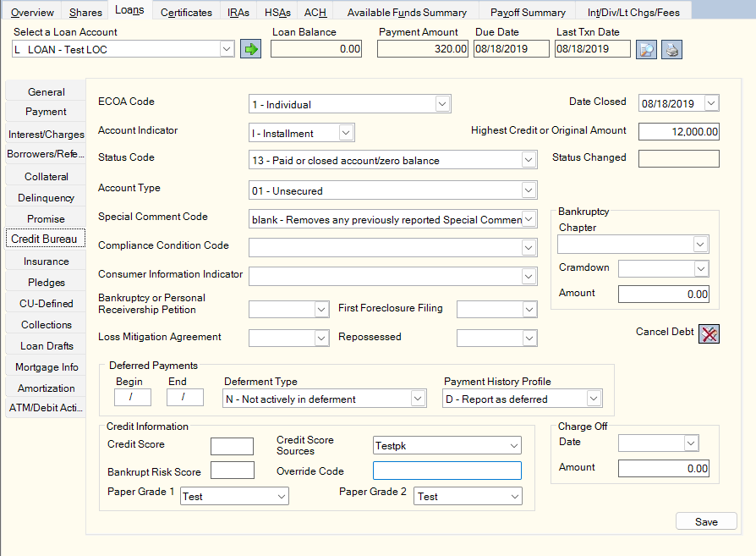The width and height of the screenshot is (756, 556).
Task: Open the Account Indicator dropdown
Action: click(346, 133)
